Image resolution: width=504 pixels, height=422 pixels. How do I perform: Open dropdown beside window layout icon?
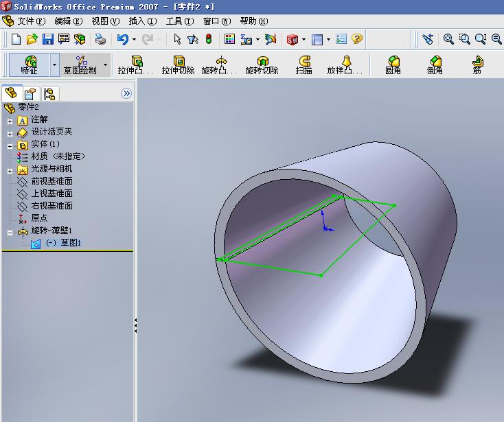(328, 40)
